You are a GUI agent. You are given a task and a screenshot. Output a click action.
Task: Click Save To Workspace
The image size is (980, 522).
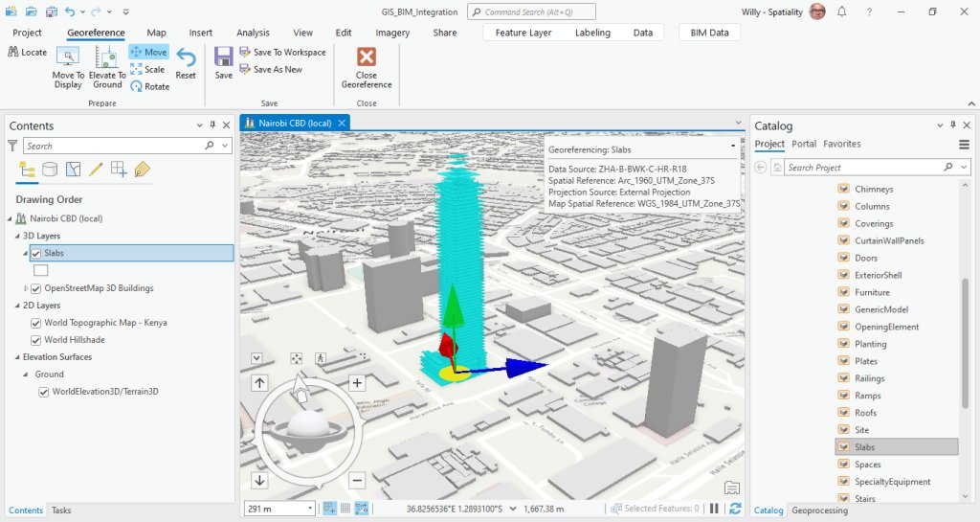pos(282,52)
